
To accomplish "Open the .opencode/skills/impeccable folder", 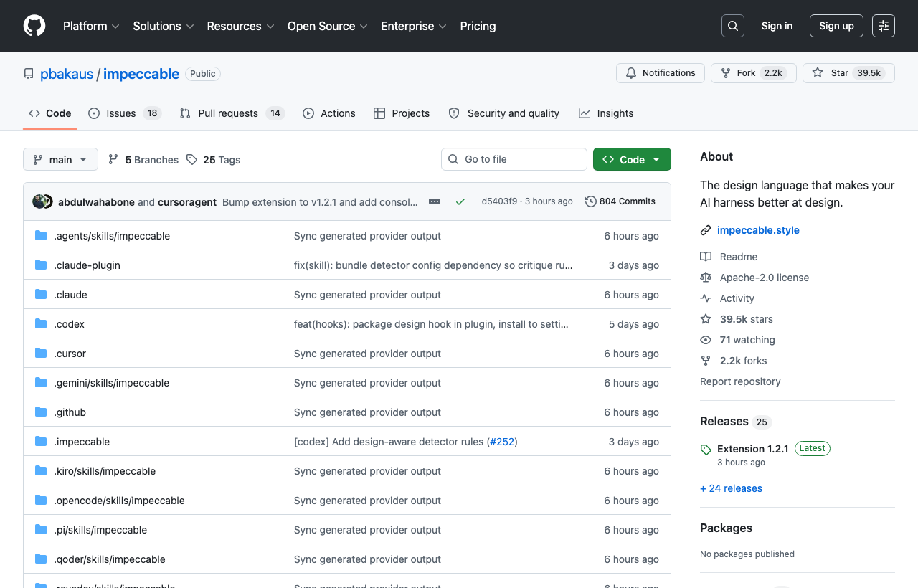I will (x=119, y=501).
